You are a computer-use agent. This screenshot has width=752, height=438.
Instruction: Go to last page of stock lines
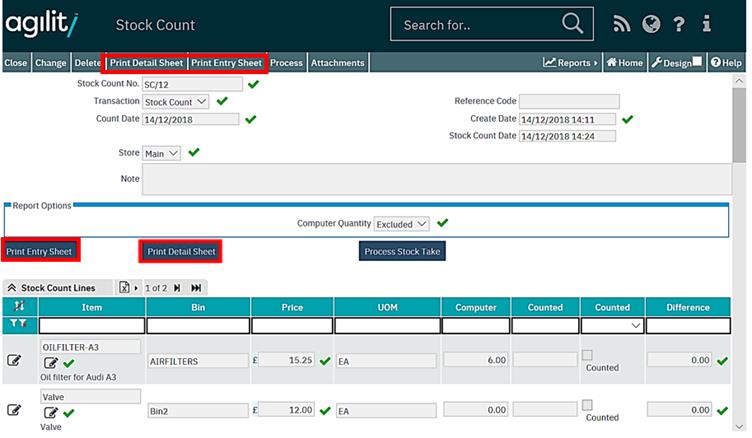point(197,288)
